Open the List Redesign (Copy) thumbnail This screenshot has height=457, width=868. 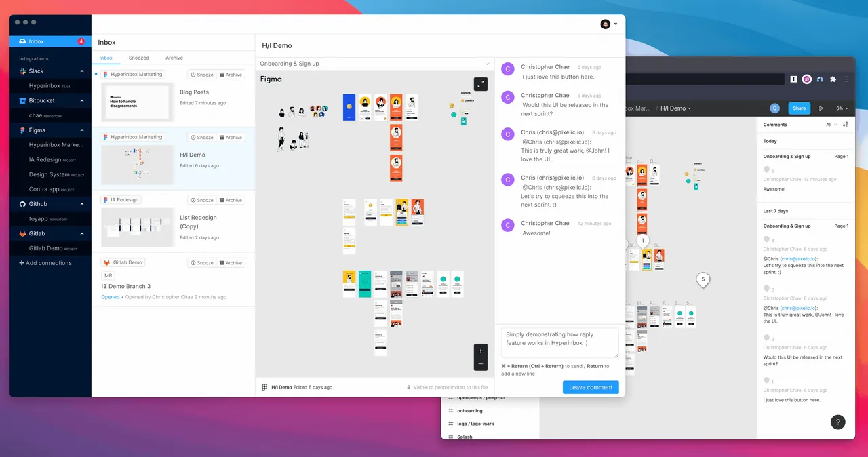click(x=138, y=228)
